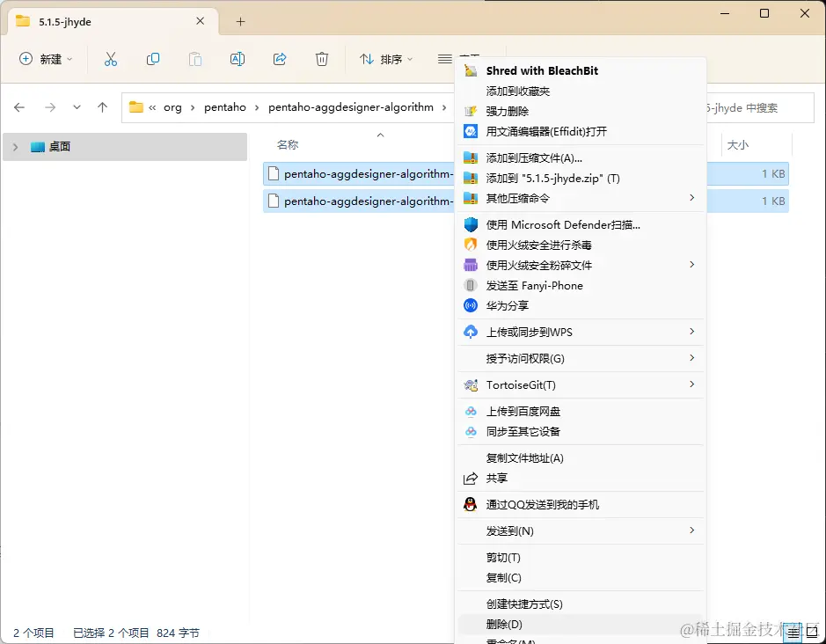This screenshot has width=826, height=644.
Task: Expand 发送到(N) submenu
Action: [581, 531]
